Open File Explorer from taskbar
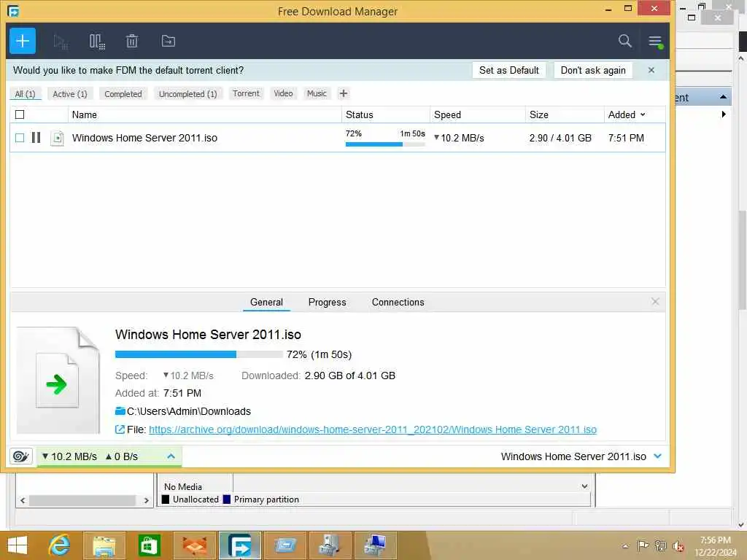 (104, 545)
